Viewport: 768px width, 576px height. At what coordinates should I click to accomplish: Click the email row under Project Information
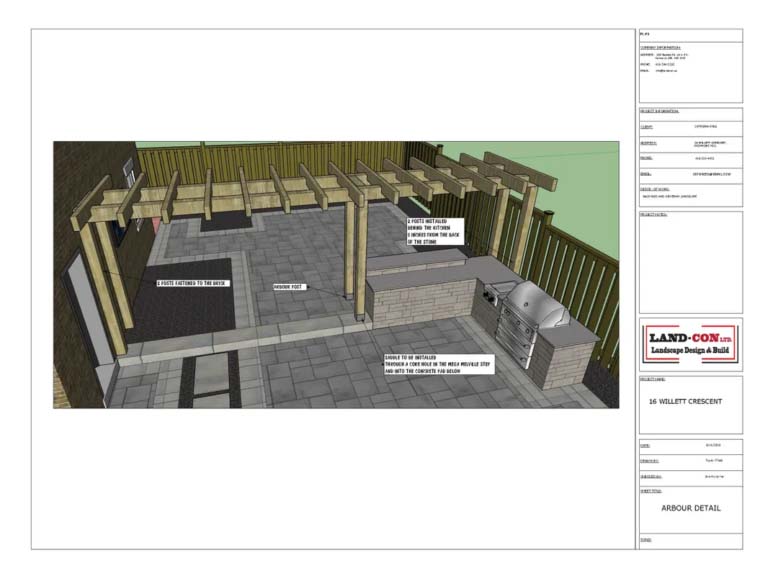(x=690, y=174)
